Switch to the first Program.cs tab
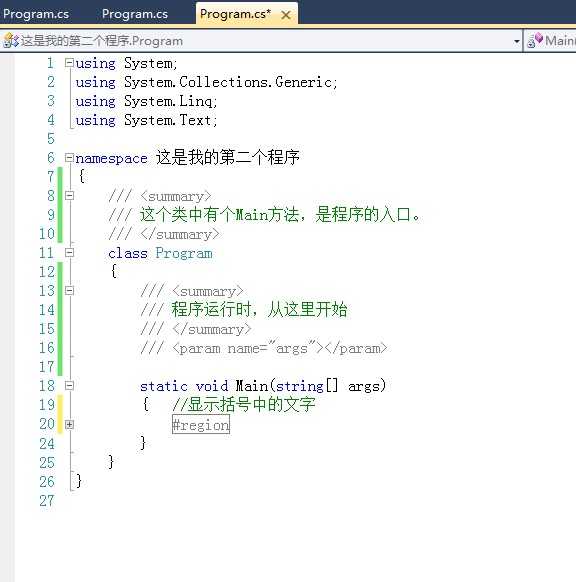The width and height of the screenshot is (576, 582). coord(36,14)
